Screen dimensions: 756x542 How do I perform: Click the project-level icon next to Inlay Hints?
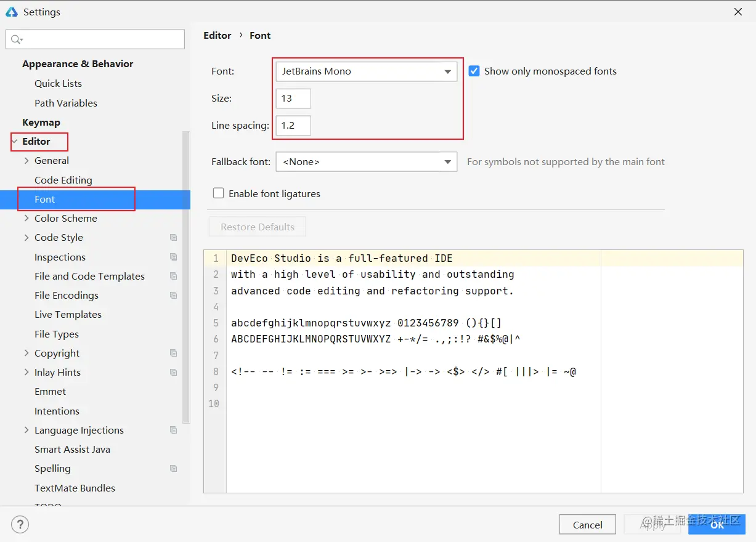(174, 372)
